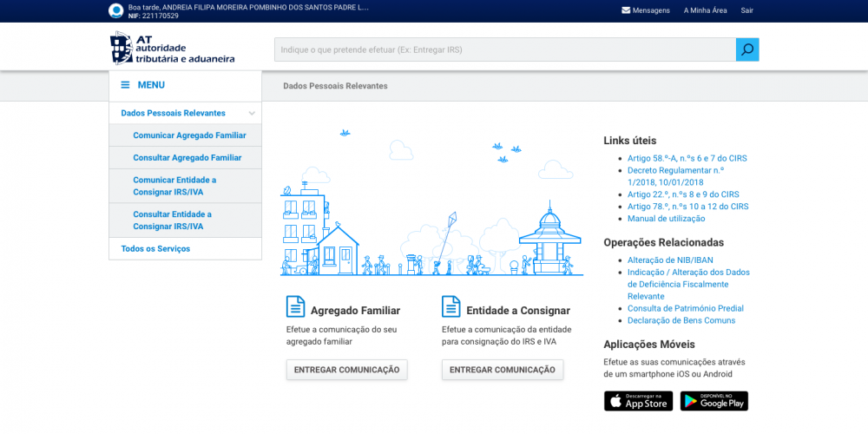The image size is (868, 434).
Task: Click the Entidade a Consignar document icon
Action: point(451,307)
